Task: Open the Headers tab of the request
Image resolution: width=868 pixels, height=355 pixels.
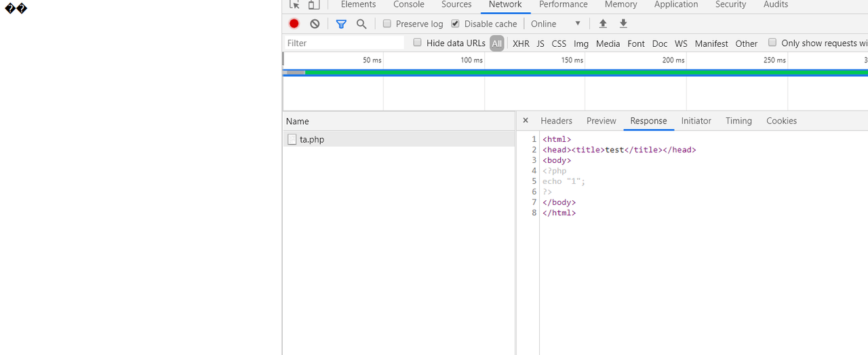Action: coord(556,121)
